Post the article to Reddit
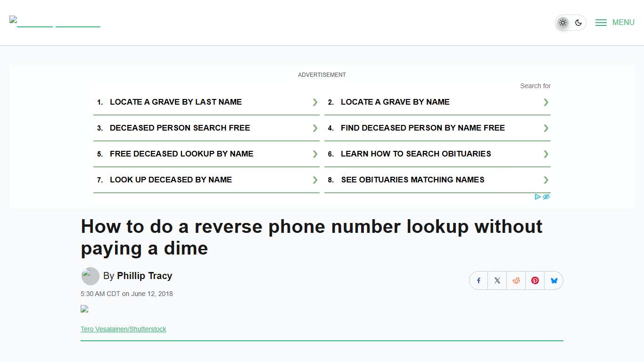644x362 pixels. tap(516, 280)
